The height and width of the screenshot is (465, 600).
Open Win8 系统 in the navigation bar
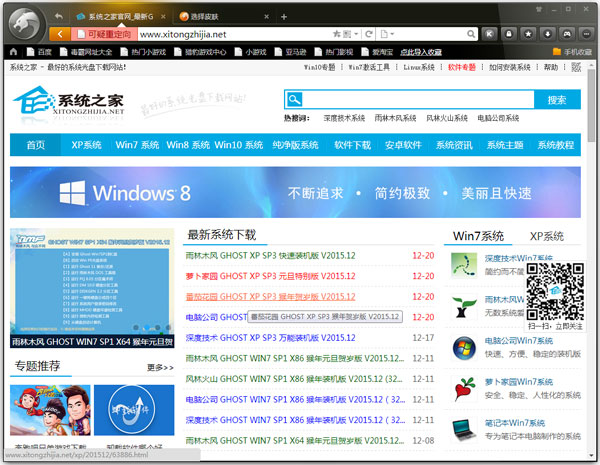(188, 145)
